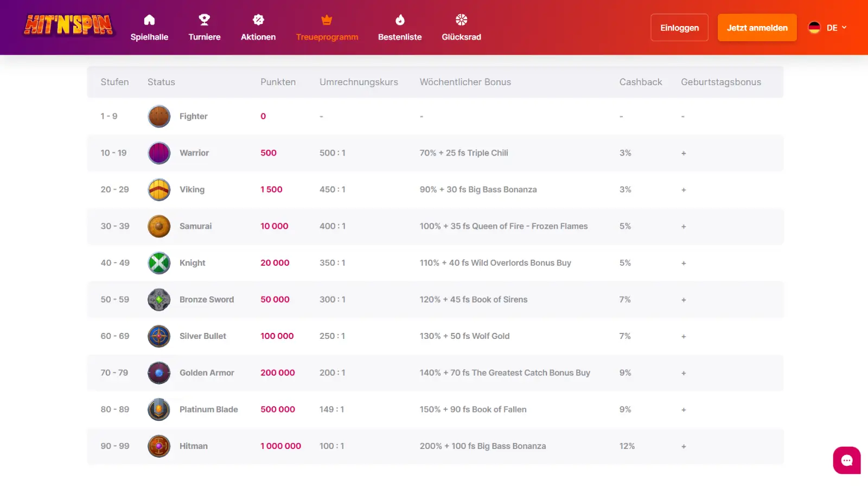This screenshot has height=488, width=868.
Task: Click the Bronze Sword badge
Action: [x=159, y=299]
